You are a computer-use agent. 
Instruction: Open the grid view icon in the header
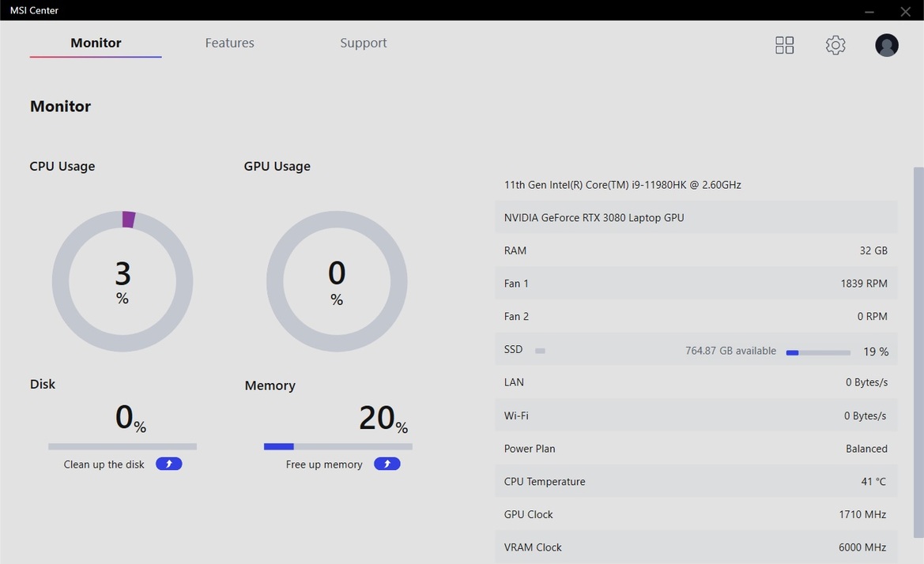point(784,45)
